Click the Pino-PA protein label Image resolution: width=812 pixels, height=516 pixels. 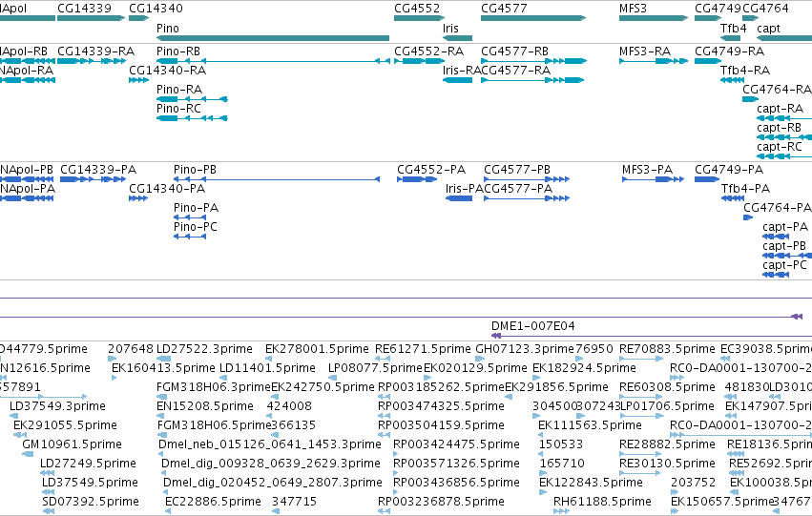[197, 208]
